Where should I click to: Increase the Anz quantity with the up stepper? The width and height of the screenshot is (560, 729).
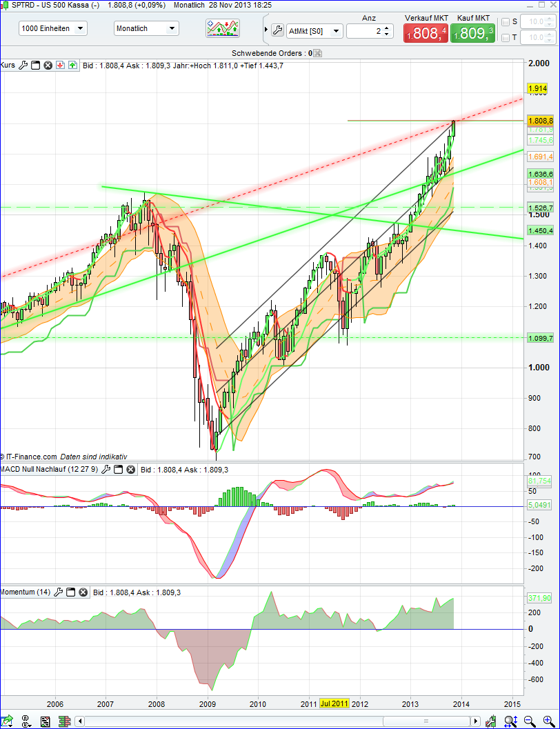(387, 27)
